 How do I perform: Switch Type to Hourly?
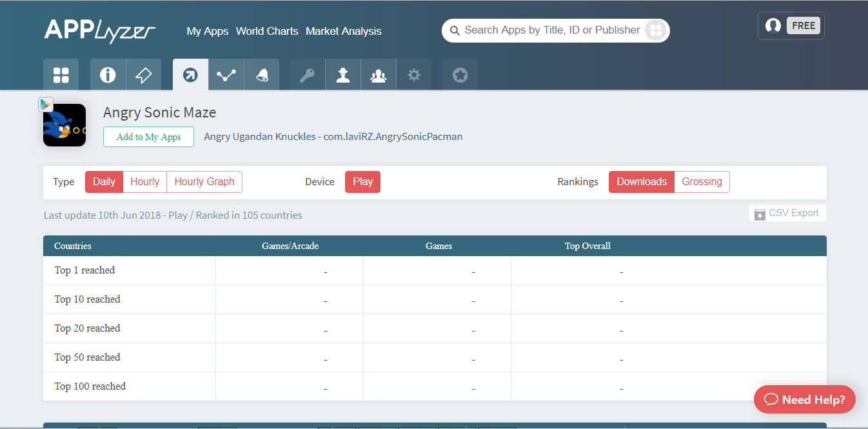coord(144,182)
